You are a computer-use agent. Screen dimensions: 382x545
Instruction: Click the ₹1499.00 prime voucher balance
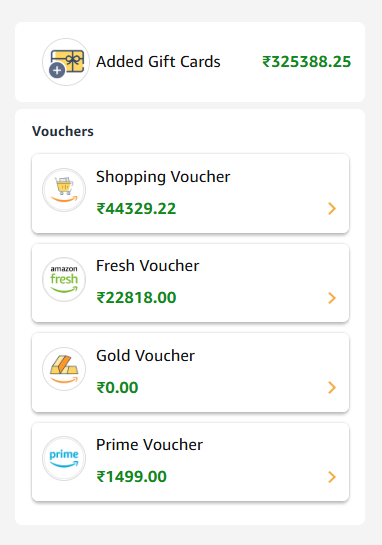(x=131, y=477)
